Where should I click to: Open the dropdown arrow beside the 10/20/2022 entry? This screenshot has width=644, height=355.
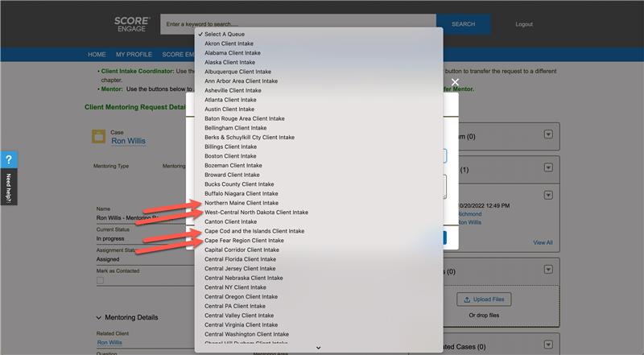[549, 195]
